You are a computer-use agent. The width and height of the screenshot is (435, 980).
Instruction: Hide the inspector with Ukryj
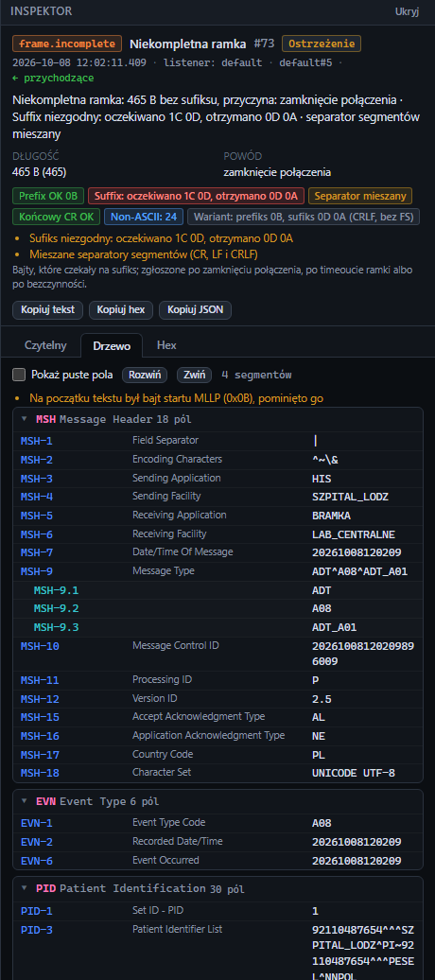pos(407,11)
